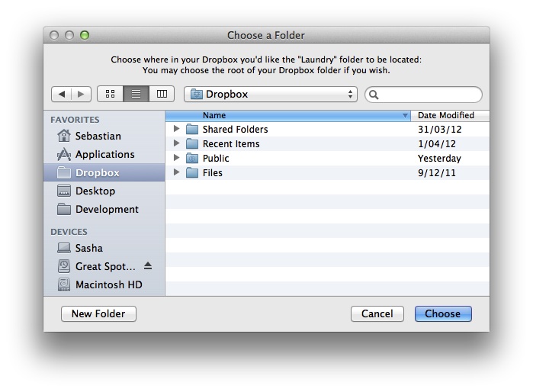Switch to column view mode
The height and width of the screenshot is (392, 533).
coord(161,94)
